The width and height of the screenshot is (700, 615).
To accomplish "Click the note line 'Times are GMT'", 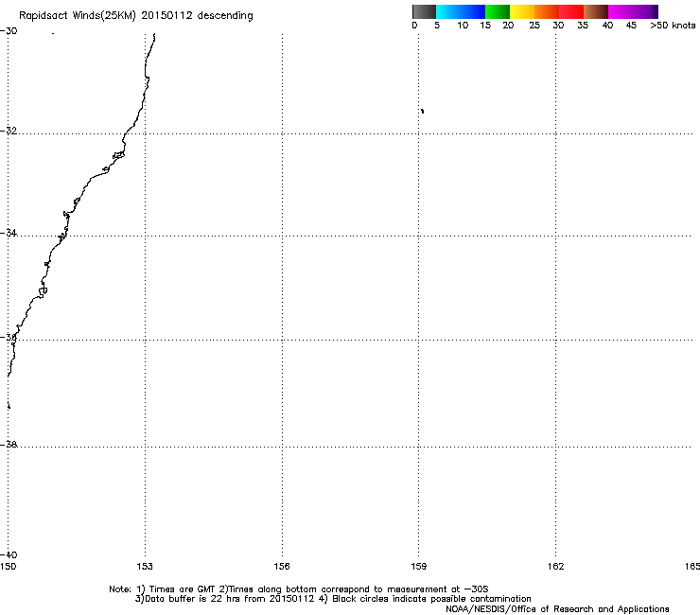I will (182, 589).
